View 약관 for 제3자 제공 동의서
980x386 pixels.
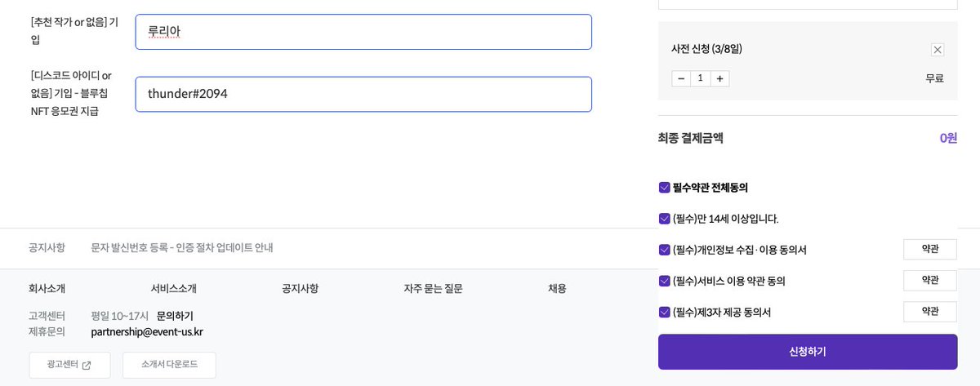coord(929,311)
